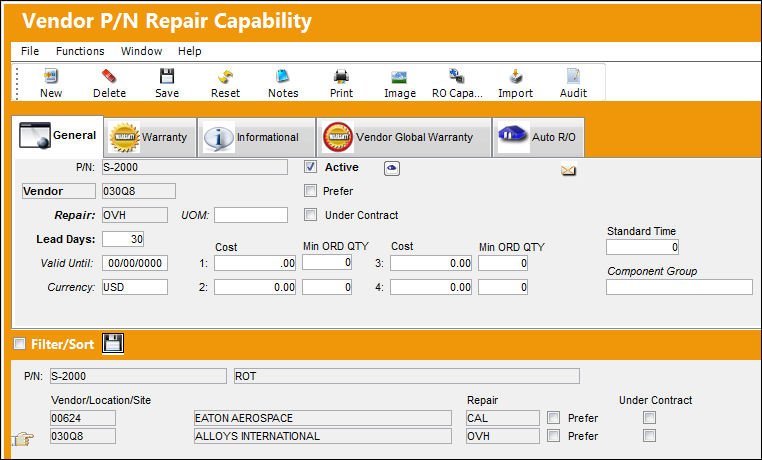The image size is (762, 460).
Task: Click the Standard Time field
Action: point(642,247)
